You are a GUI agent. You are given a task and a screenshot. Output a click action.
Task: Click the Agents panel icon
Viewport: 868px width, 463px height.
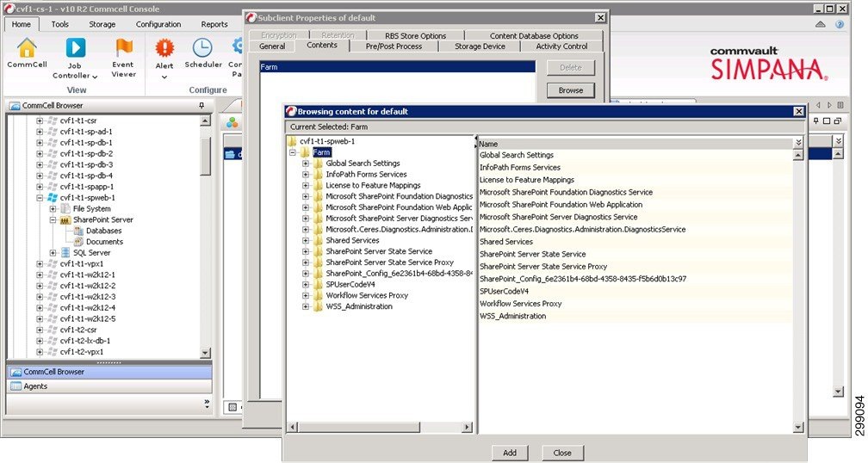point(16,386)
